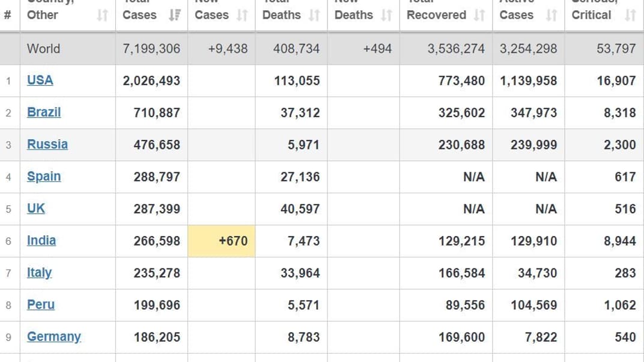Open the Brazil country page link
The image size is (644, 362).
click(x=44, y=112)
